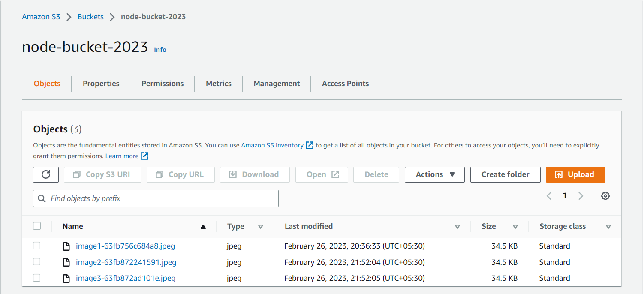Select all objects with header checkbox
The height and width of the screenshot is (294, 644).
[37, 226]
